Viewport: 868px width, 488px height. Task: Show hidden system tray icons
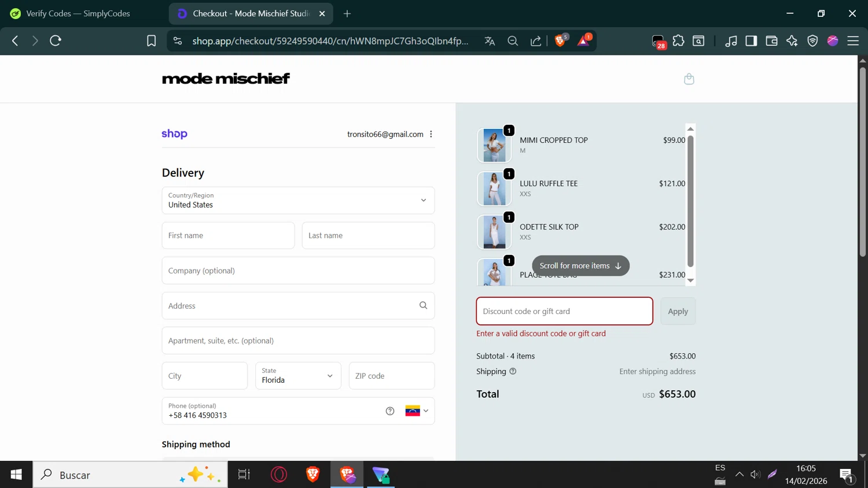[739, 475]
